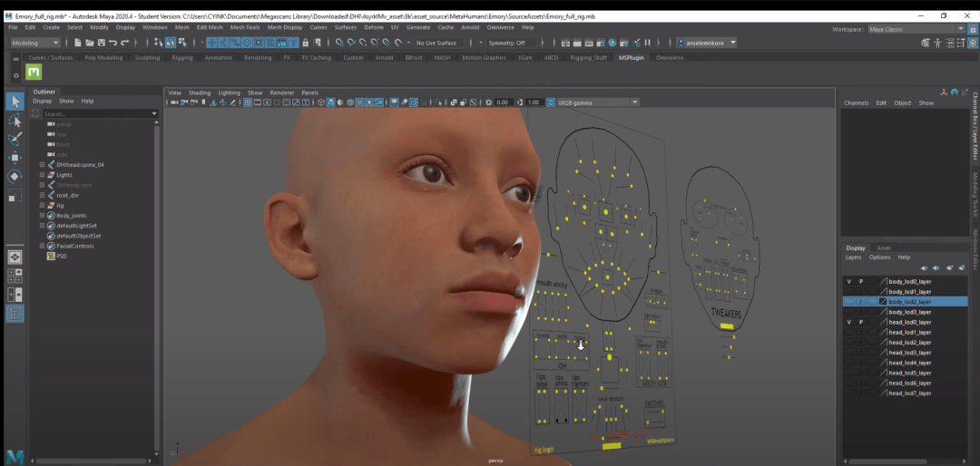Open the Shading panel menu
980x466 pixels.
pos(199,92)
